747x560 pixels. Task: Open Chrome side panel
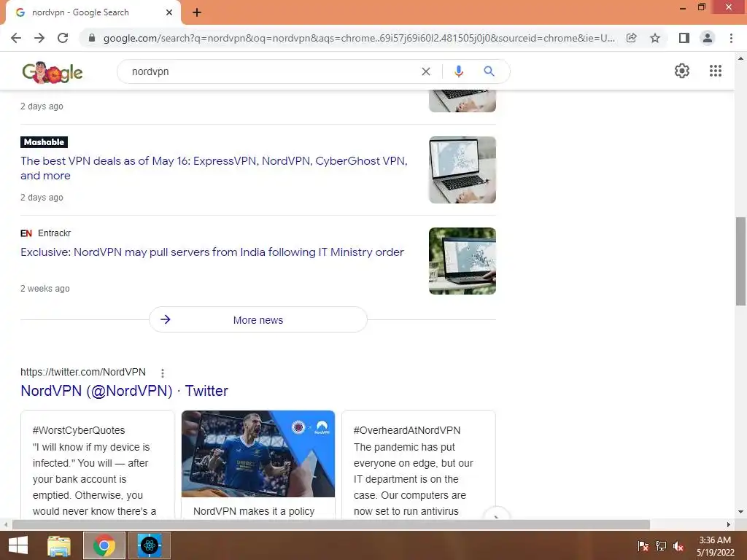click(684, 38)
